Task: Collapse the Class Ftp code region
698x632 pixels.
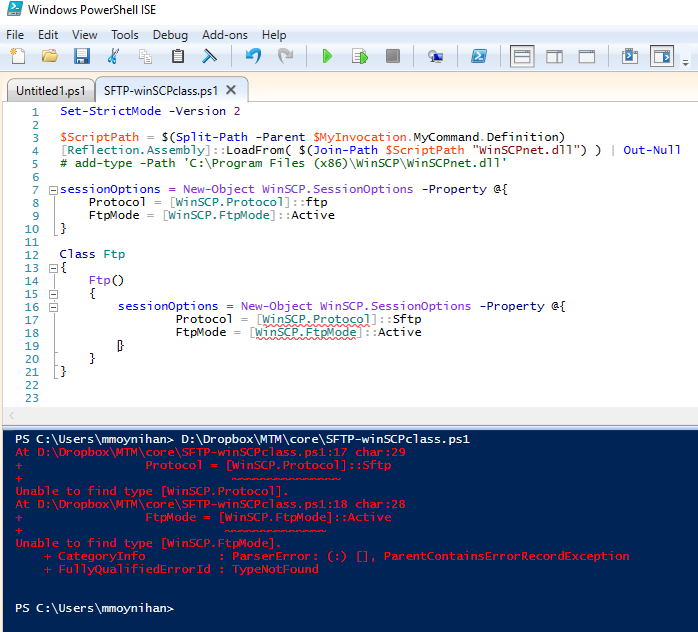Action: (x=52, y=268)
